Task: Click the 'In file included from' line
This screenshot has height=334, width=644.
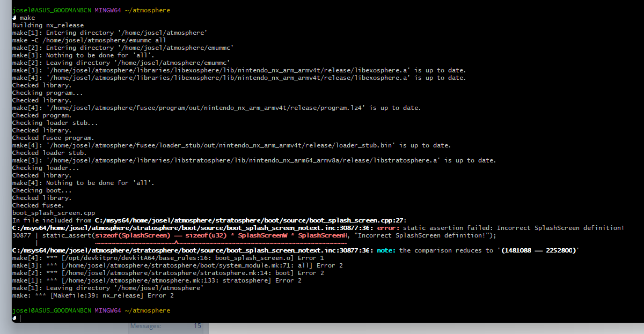Action: 210,220
